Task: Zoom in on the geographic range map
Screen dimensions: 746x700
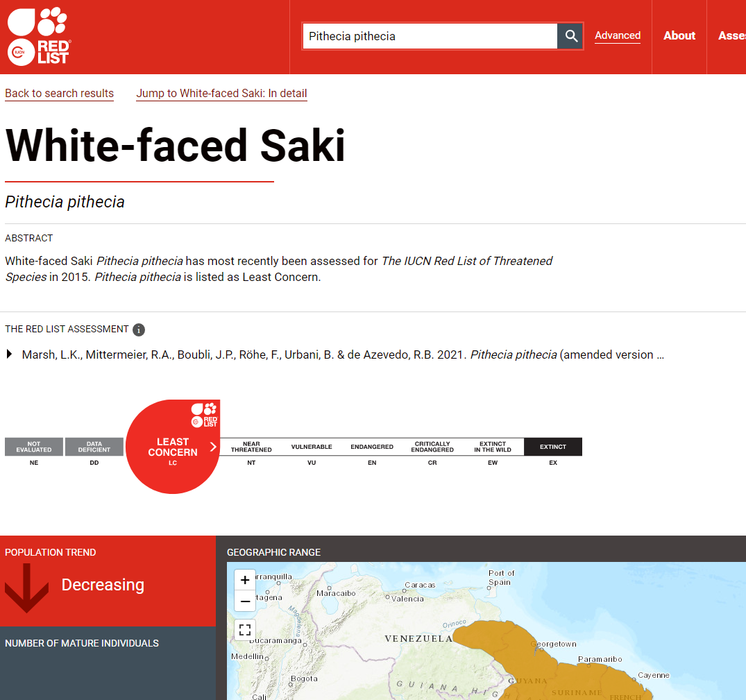Action: (245, 580)
